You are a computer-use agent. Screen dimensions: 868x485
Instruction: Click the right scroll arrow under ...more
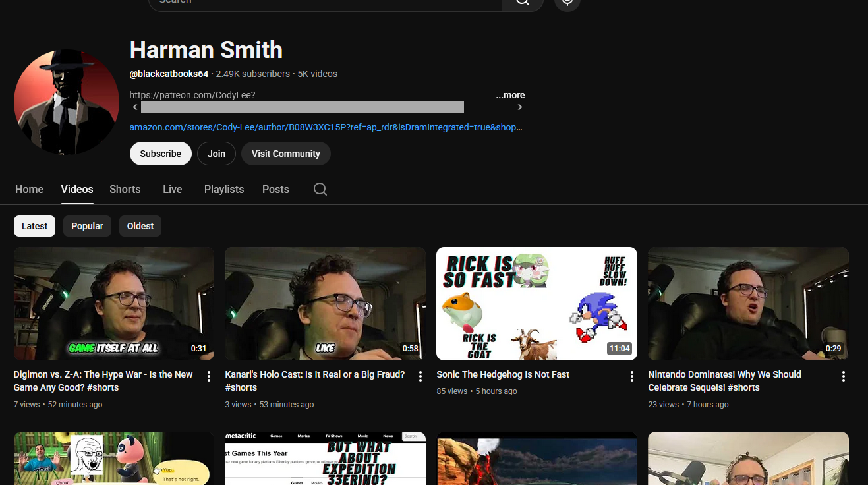point(520,107)
